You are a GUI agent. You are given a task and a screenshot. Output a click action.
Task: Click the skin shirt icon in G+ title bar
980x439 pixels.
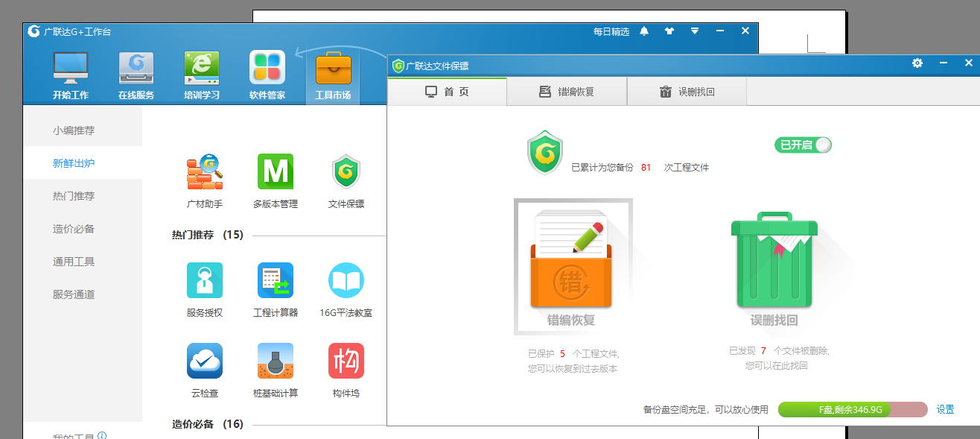click(x=669, y=31)
